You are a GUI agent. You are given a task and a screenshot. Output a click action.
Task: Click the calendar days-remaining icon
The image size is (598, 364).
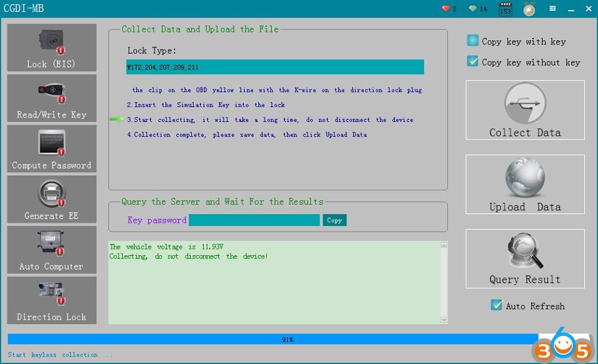[x=505, y=9]
